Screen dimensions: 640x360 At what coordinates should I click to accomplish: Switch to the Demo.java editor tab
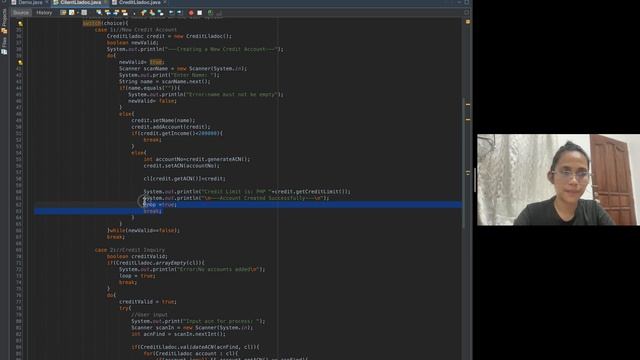[30, 2]
